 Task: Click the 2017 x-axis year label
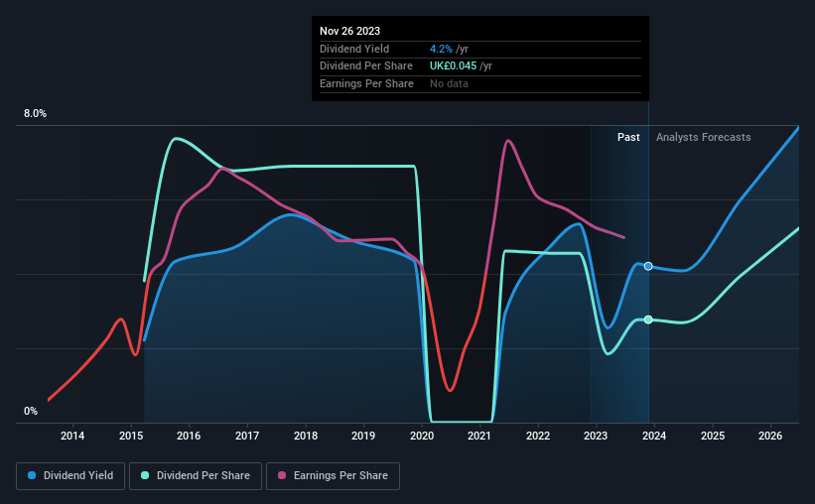(x=247, y=436)
